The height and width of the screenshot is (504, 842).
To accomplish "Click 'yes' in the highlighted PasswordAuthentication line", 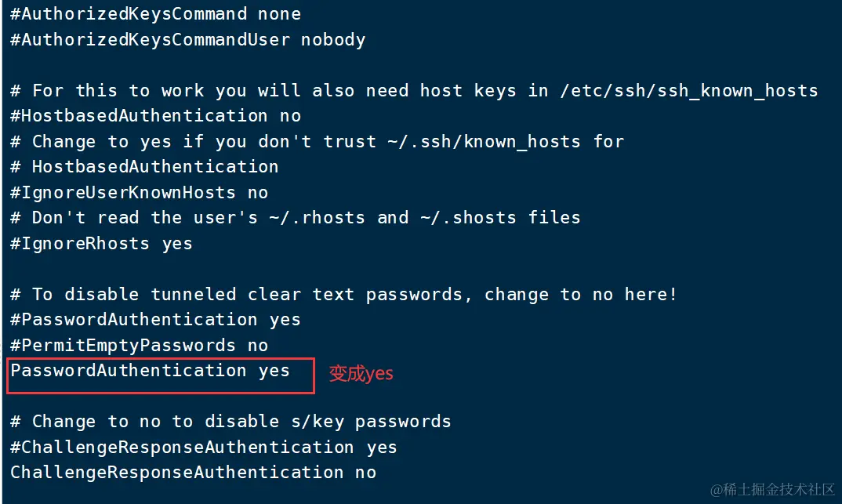I will tap(274, 371).
